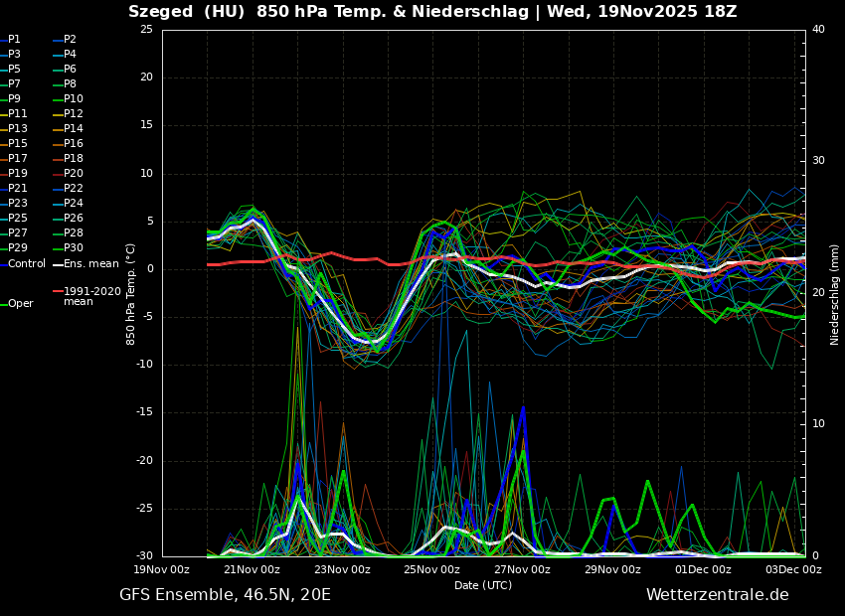
Task: Click the P2 legend entry
Action: 70,40
